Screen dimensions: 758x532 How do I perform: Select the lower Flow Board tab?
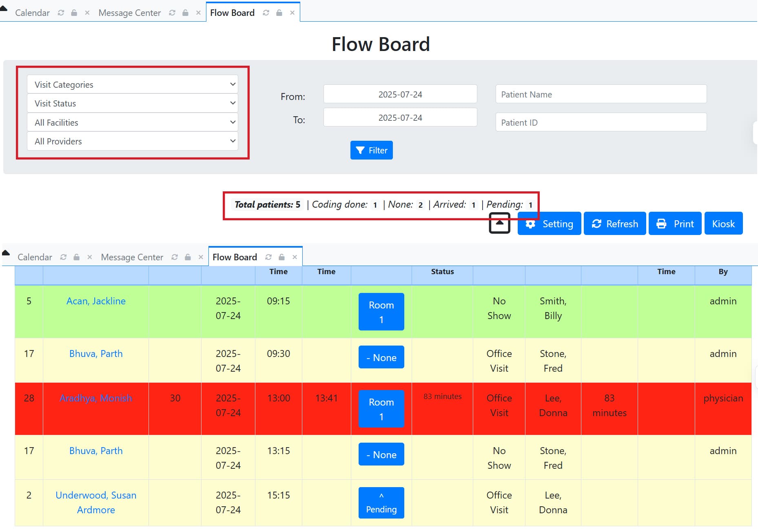pyautogui.click(x=235, y=257)
